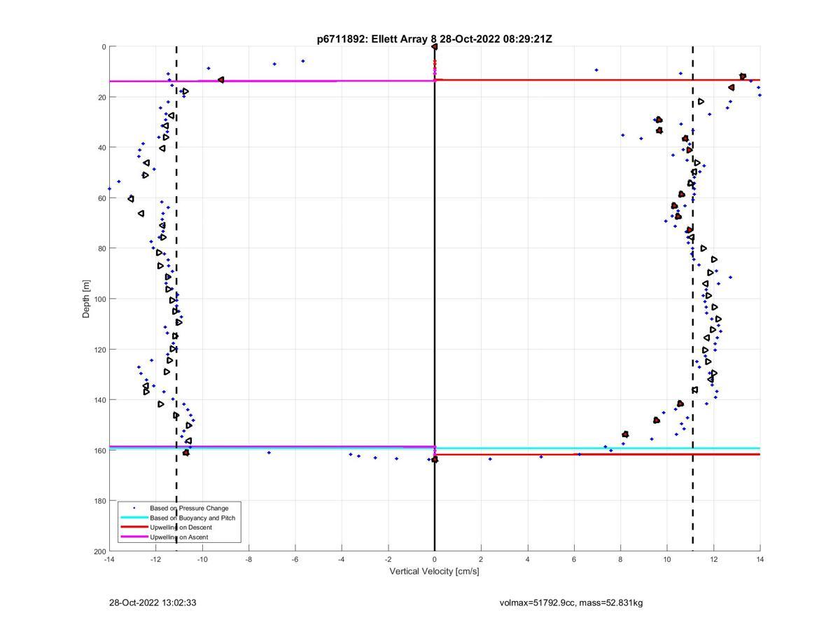The image size is (840, 620).
Task: Click the red line swatch in legend
Action: click(134, 528)
